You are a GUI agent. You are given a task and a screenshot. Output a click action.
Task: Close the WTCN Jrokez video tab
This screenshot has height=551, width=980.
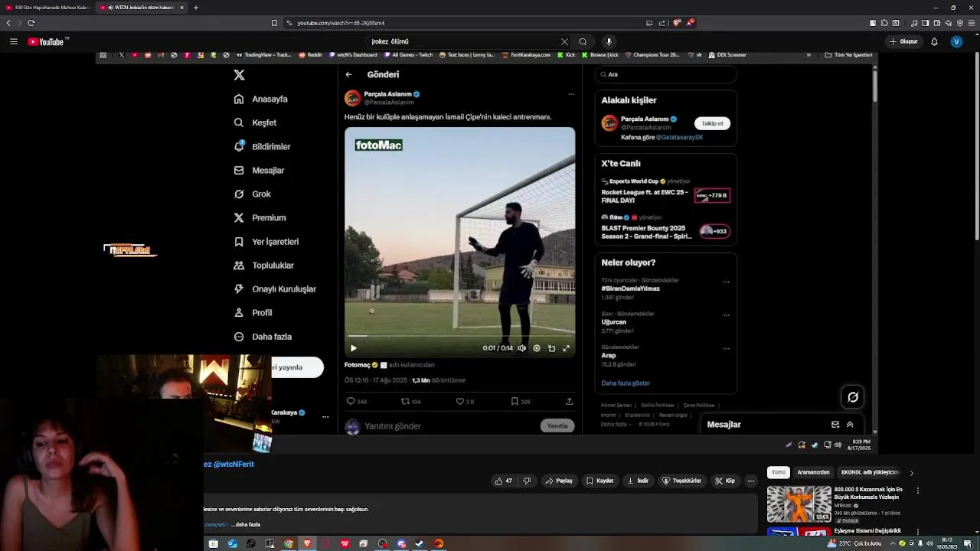coord(181,8)
